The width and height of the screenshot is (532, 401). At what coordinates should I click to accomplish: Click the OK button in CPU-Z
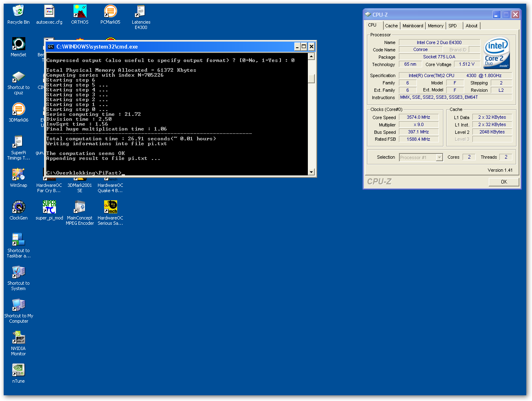(x=504, y=182)
